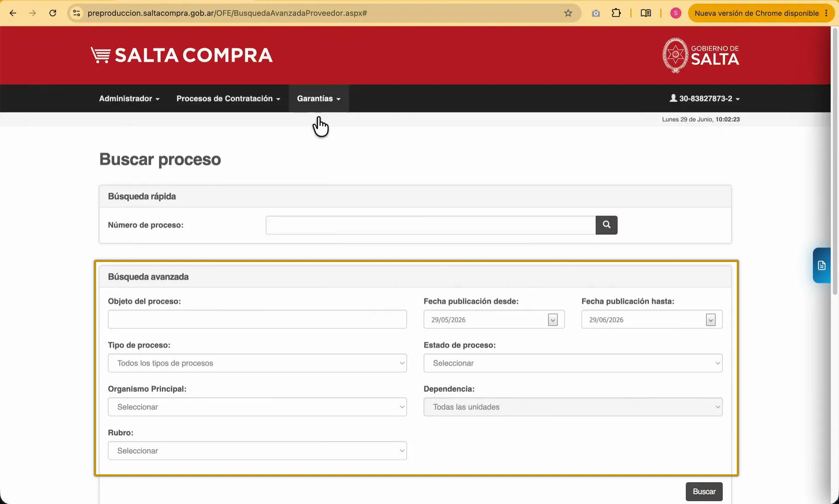Expand Organismo Principal dropdown
This screenshot has width=839, height=504.
pyautogui.click(x=257, y=407)
